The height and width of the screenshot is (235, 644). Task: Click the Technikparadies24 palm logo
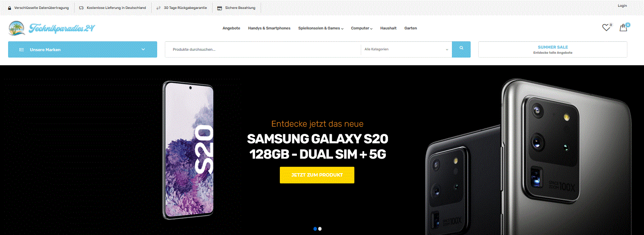52,28
